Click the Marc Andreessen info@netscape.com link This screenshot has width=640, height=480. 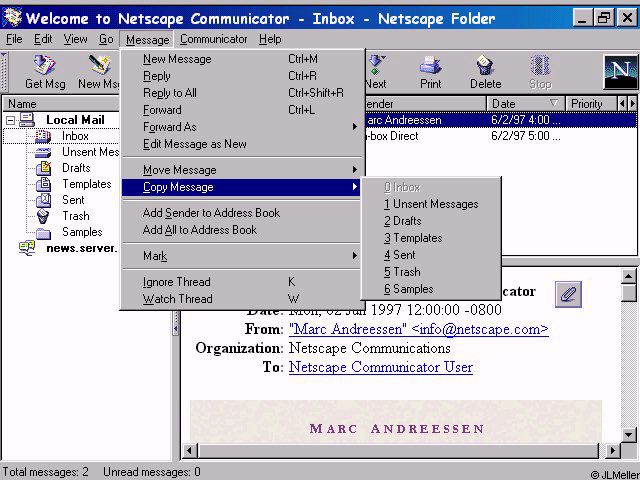click(x=419, y=329)
